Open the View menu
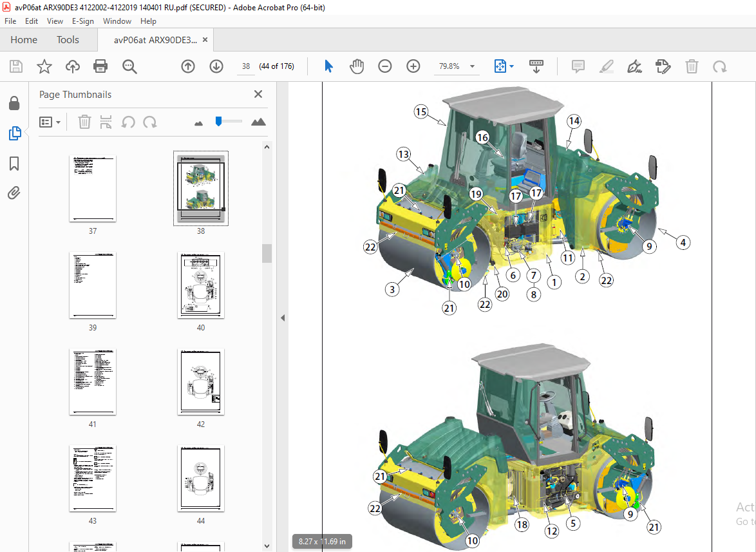This screenshot has height=552, width=756. (x=55, y=21)
